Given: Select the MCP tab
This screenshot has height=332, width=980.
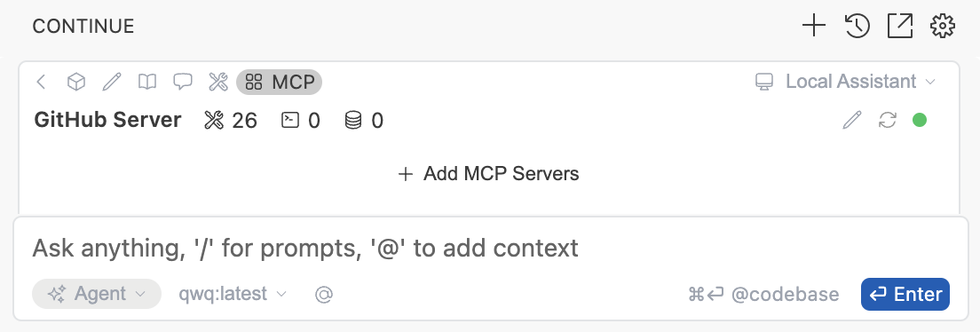Looking at the screenshot, I should coord(280,82).
